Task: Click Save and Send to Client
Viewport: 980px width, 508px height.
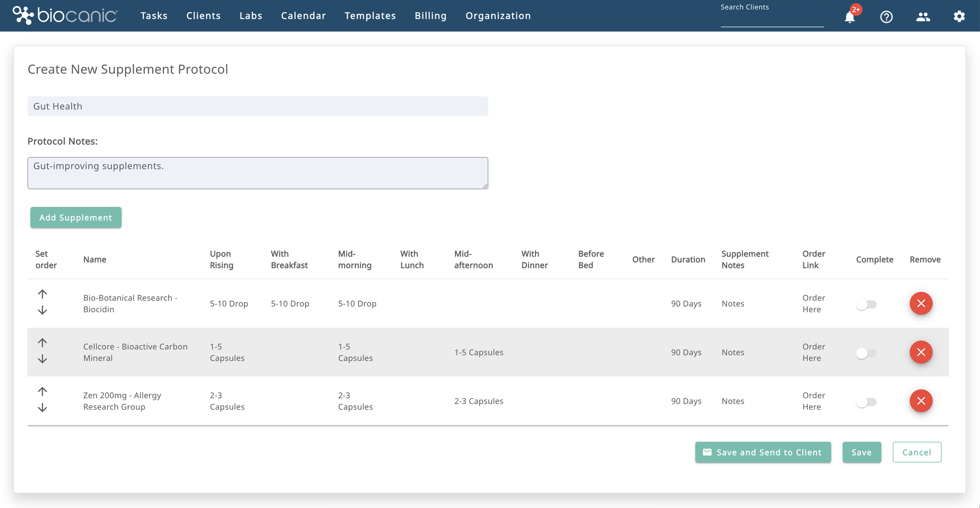Action: tap(763, 452)
